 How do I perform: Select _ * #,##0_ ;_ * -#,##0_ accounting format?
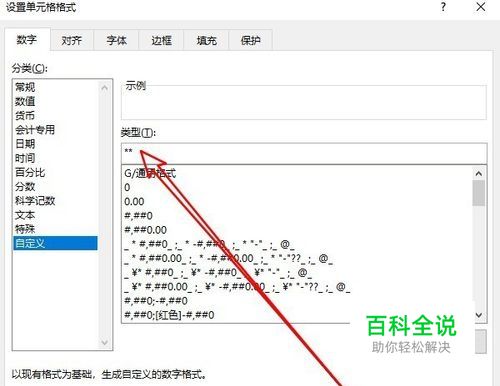[x=297, y=244]
